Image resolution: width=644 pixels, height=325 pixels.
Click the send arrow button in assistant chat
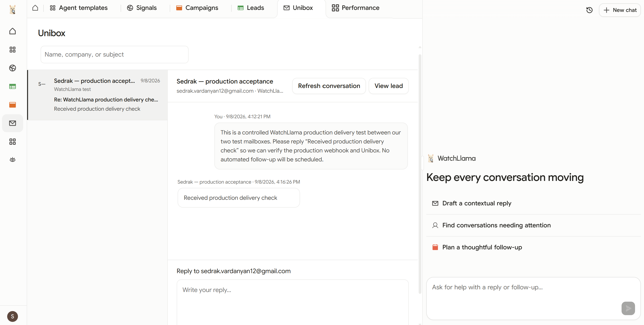628,308
